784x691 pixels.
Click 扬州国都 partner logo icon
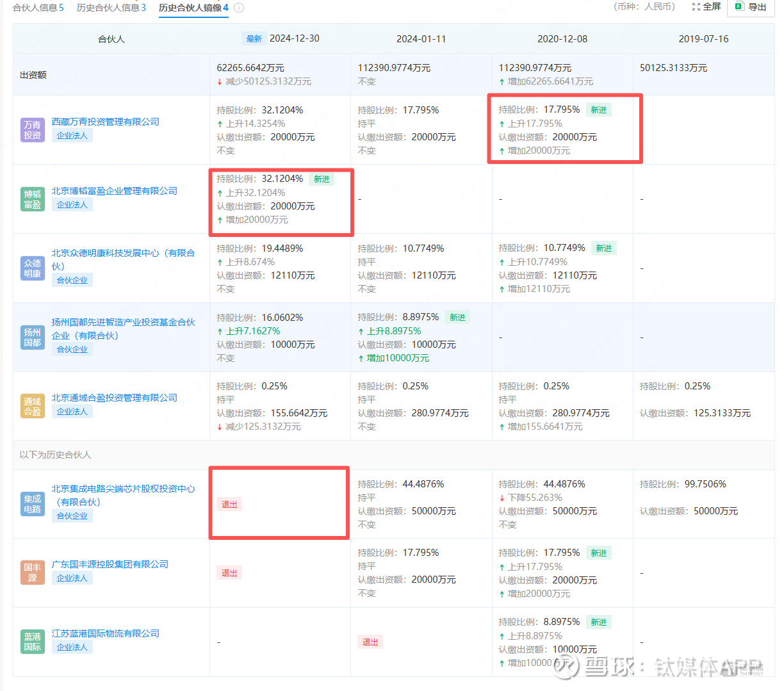(33, 337)
